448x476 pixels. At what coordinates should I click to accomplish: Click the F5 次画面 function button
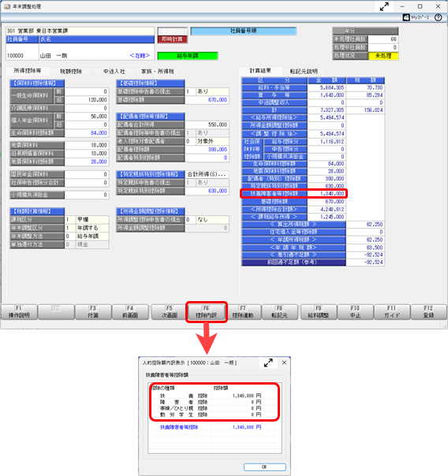pyautogui.click(x=169, y=312)
